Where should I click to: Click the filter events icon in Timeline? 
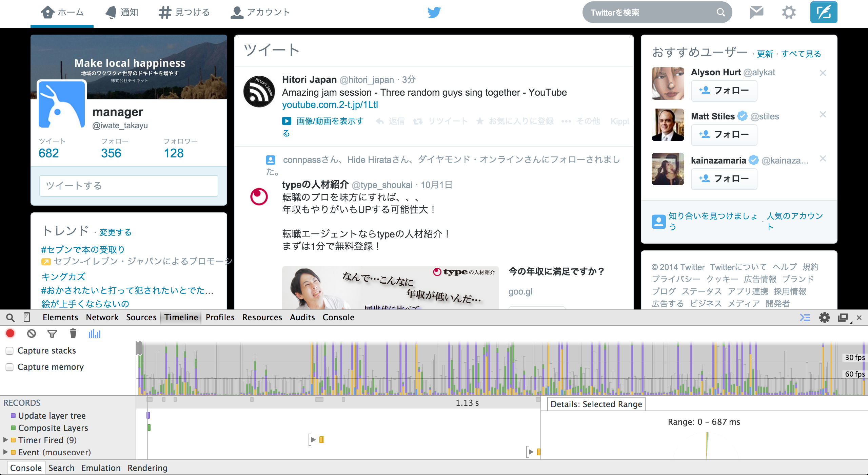pyautogui.click(x=52, y=334)
